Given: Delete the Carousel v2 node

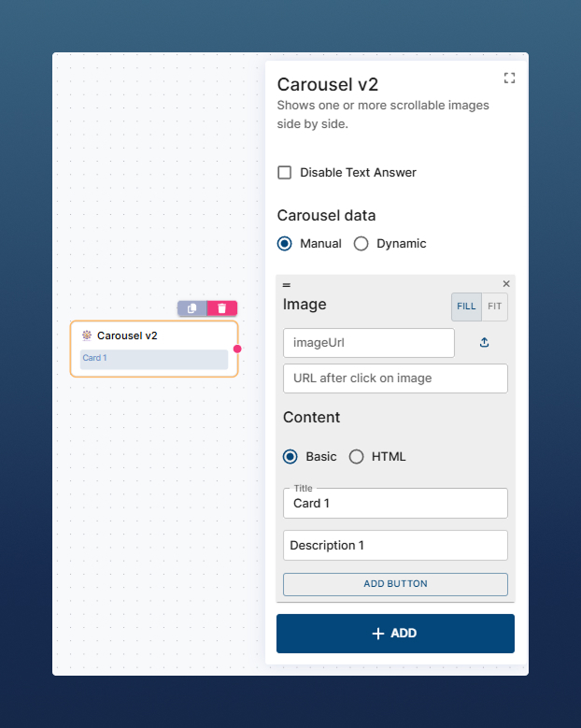Looking at the screenshot, I should point(222,308).
